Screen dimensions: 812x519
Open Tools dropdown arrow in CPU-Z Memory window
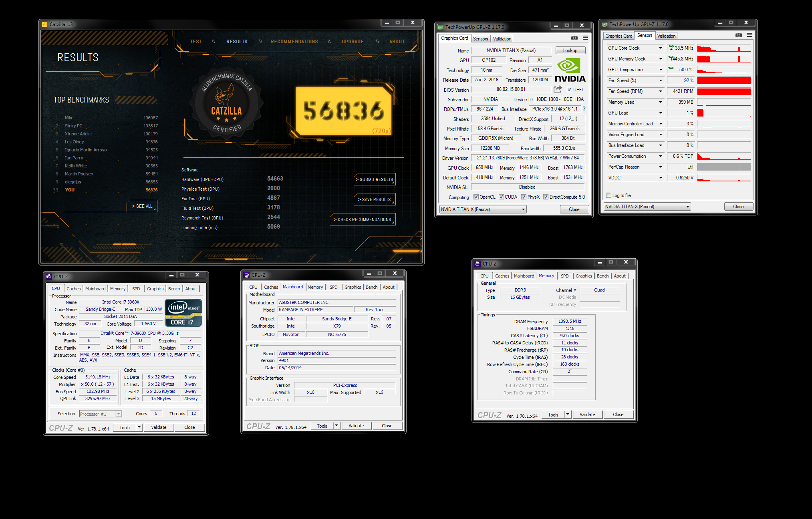(x=568, y=414)
